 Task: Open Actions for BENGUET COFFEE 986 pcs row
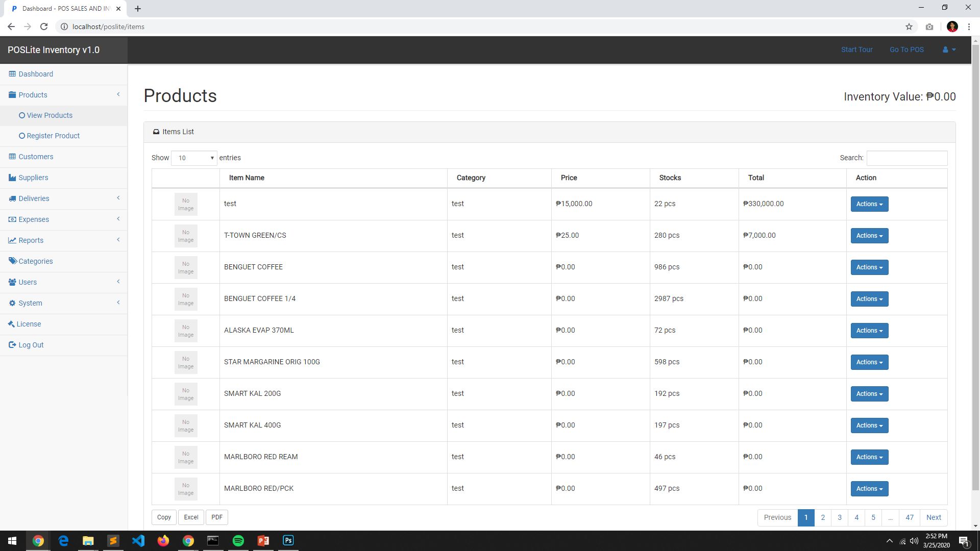coord(869,267)
